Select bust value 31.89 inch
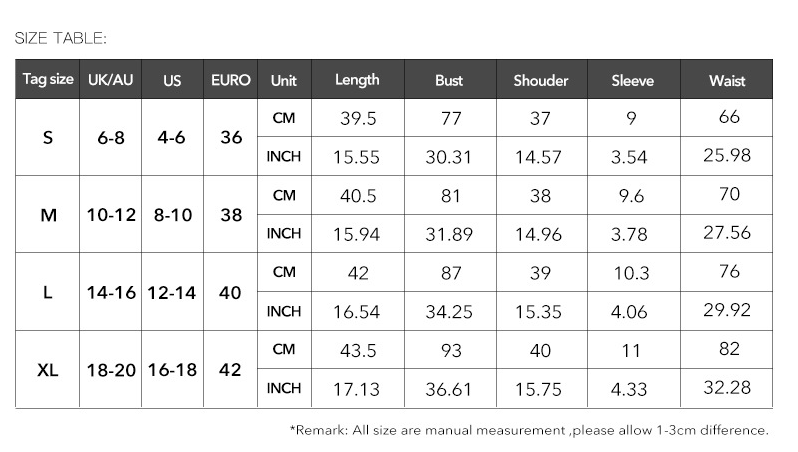Viewport: 798px width, 452px height. tap(449, 234)
